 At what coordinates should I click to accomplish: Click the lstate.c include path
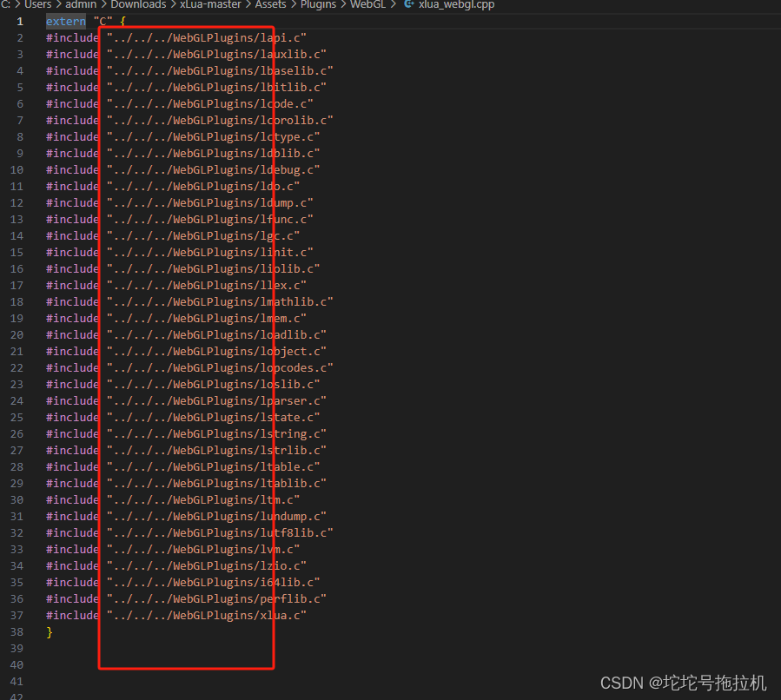coord(213,417)
